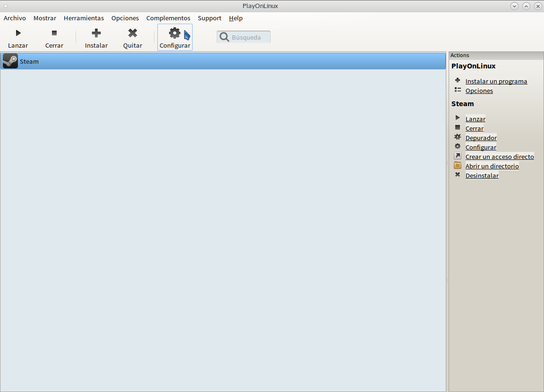This screenshot has width=544, height=392.
Task: Click the Desinstalar link
Action: (482, 175)
